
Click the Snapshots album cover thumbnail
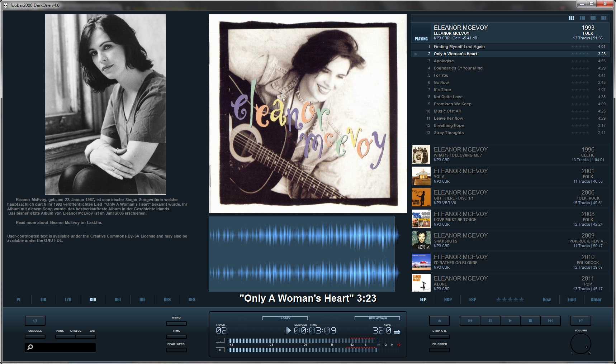(421, 240)
